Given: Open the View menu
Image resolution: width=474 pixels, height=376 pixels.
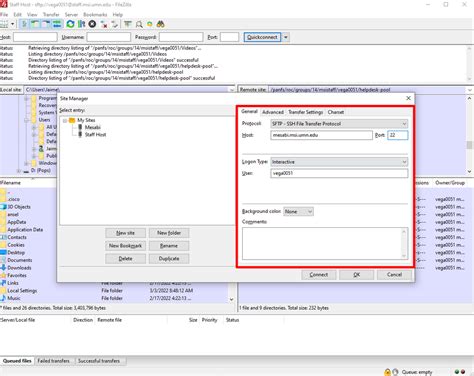Looking at the screenshot, I should click(32, 15).
